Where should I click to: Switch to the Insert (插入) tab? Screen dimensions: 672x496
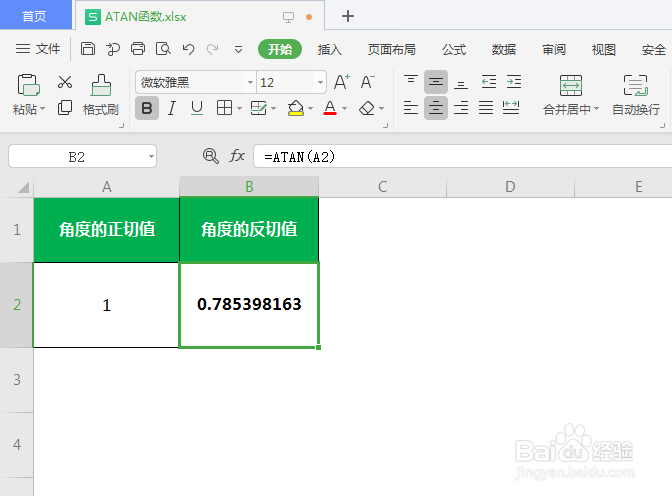coord(330,50)
